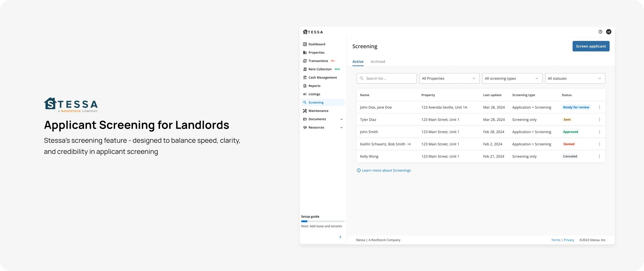Click the +2 applicants badge on Kaitlin row
The width and height of the screenshot is (644, 271).
(409, 144)
